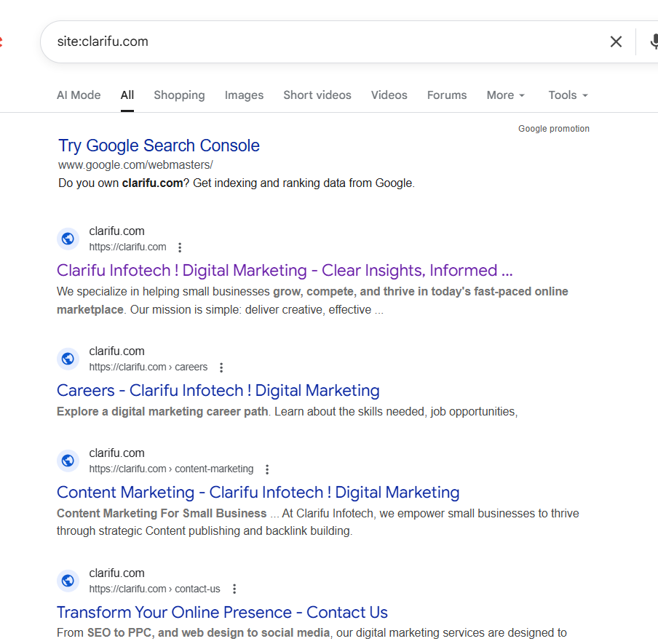658x644 pixels.
Task: Select the Short videos tab
Action: pyautogui.click(x=317, y=95)
